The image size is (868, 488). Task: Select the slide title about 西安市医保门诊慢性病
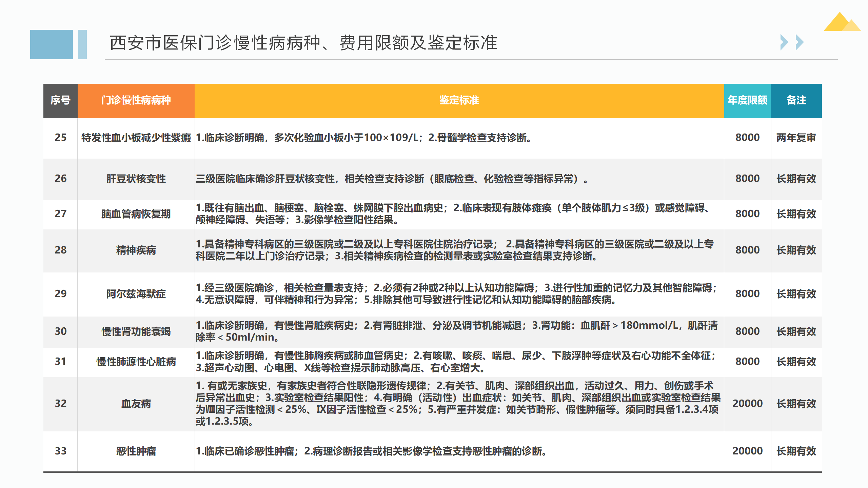(303, 43)
